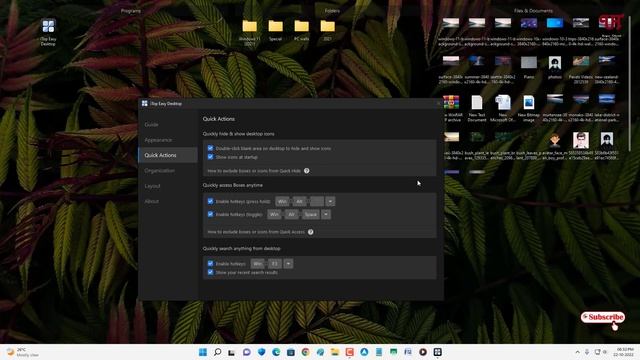This screenshot has height=360, width=640.
Task: Toggle double-click blank area to hide icons
Action: coord(210,148)
